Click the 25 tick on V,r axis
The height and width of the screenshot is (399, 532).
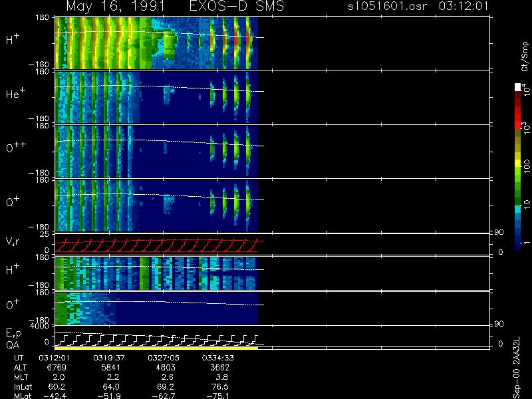[45, 234]
